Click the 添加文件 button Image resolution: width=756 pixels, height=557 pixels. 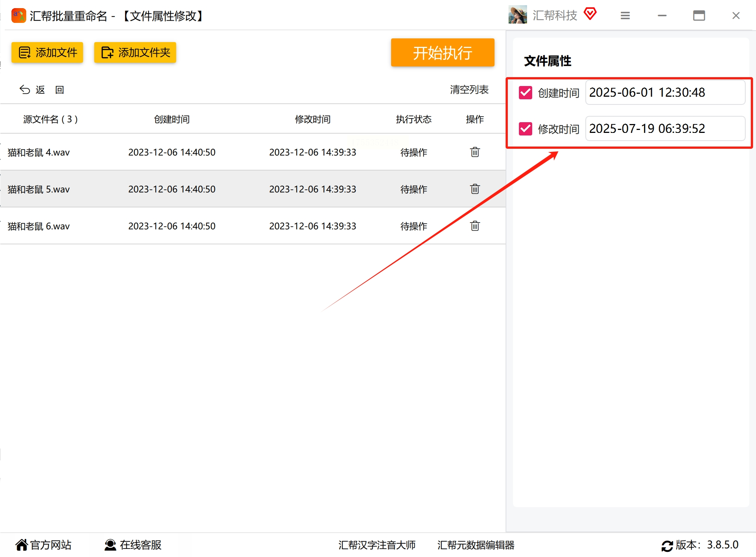(47, 52)
